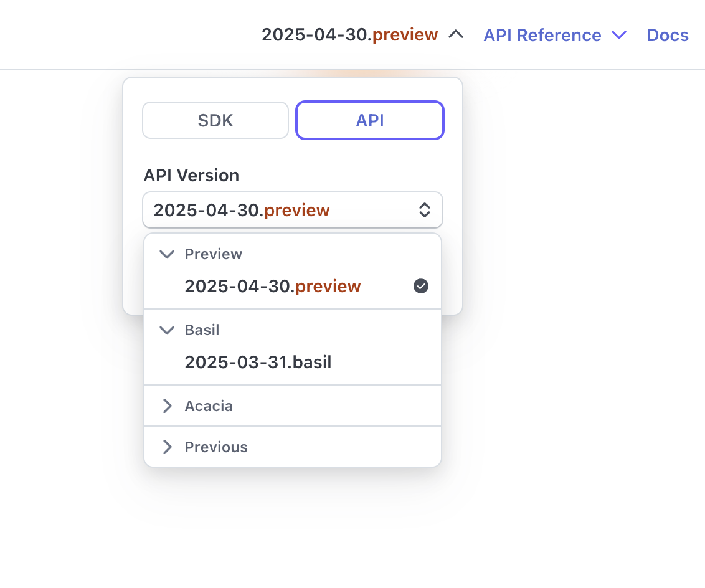
Task: Select the API tab
Action: click(370, 120)
